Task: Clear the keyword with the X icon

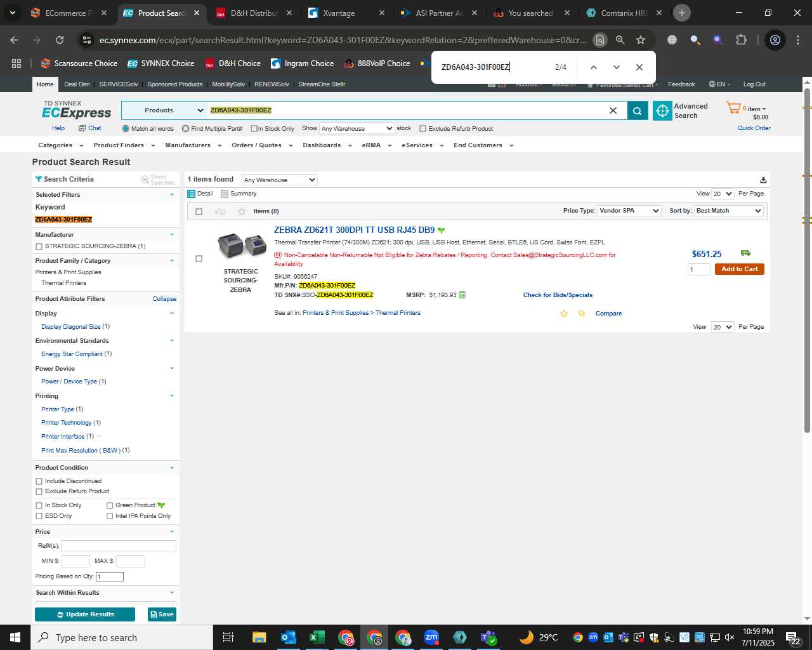Action: [x=613, y=110]
